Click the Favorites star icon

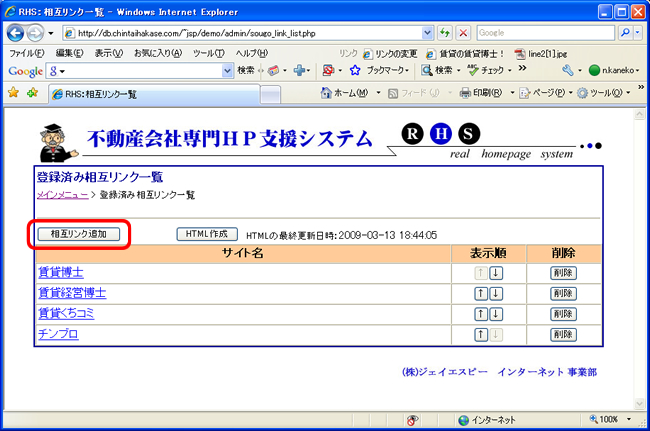(12, 93)
